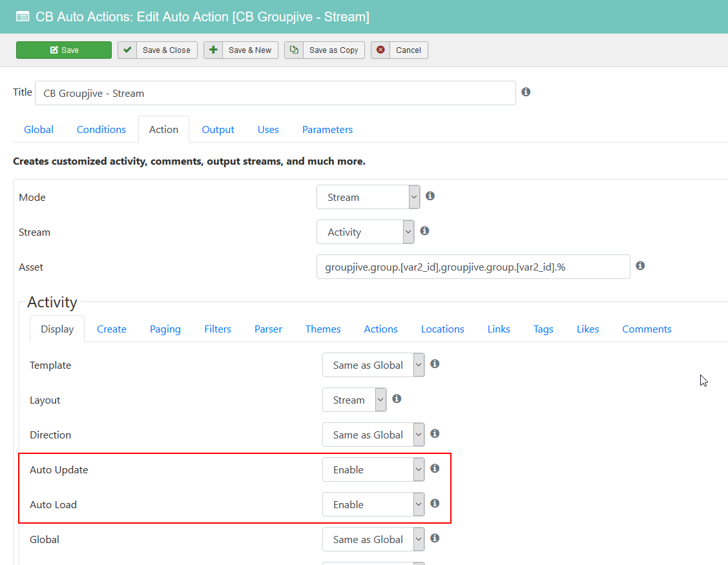Click the checkmark icon on Save & Close
This screenshot has height=565, width=728.
[127, 50]
